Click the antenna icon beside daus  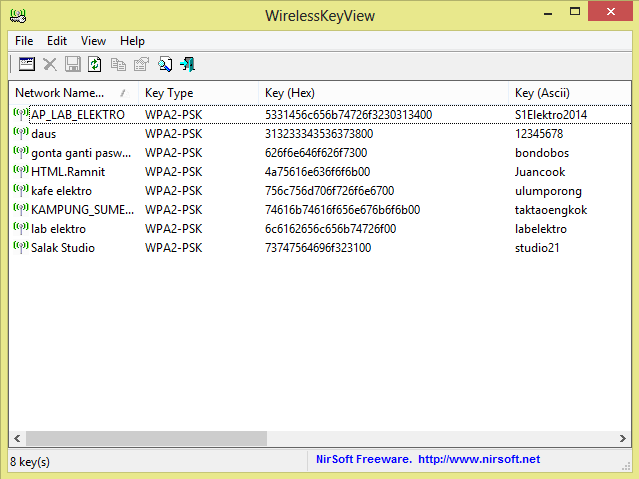click(x=21, y=133)
